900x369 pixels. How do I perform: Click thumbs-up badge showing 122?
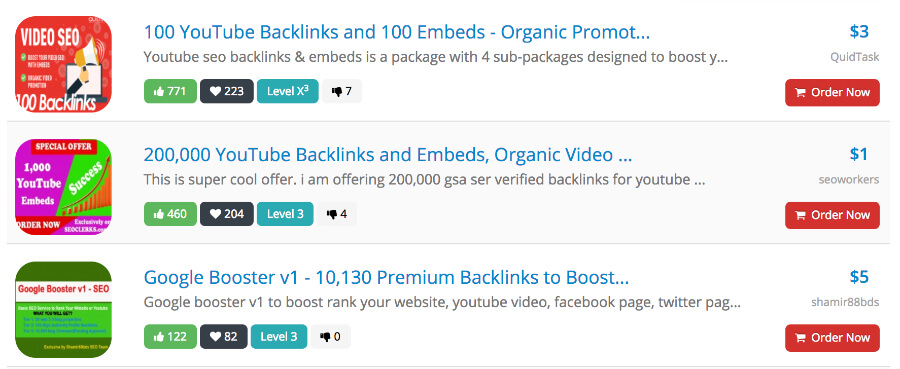pos(170,337)
